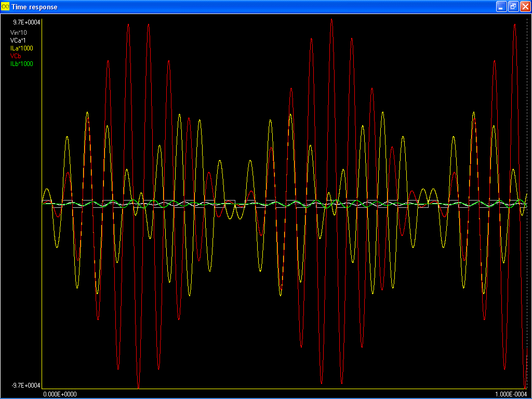532x399 pixels.
Task: Select the Vin*10 legend label
Action: [x=19, y=33]
